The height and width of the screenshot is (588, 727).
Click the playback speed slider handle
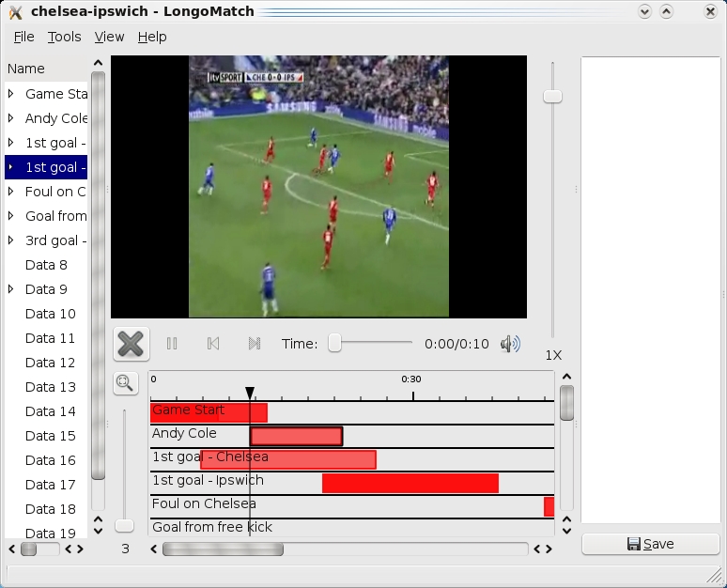click(553, 96)
